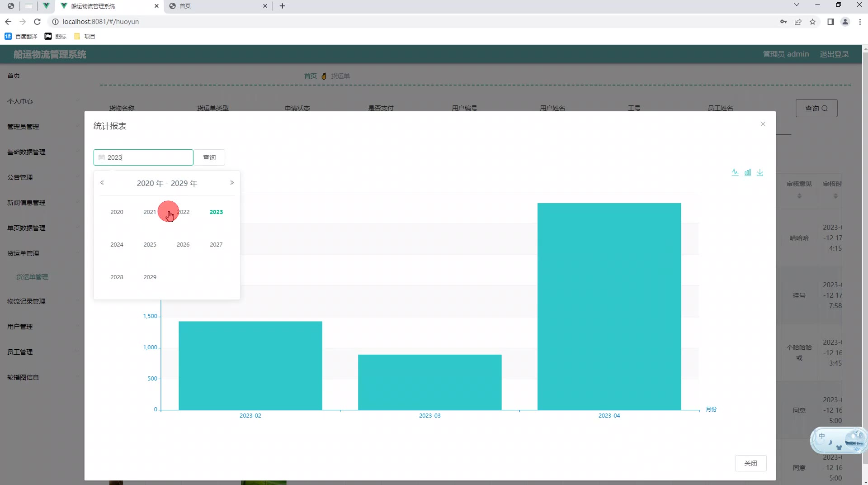
Task: Expand 管理员管理 sidebar menu
Action: pyautogui.click(x=42, y=127)
